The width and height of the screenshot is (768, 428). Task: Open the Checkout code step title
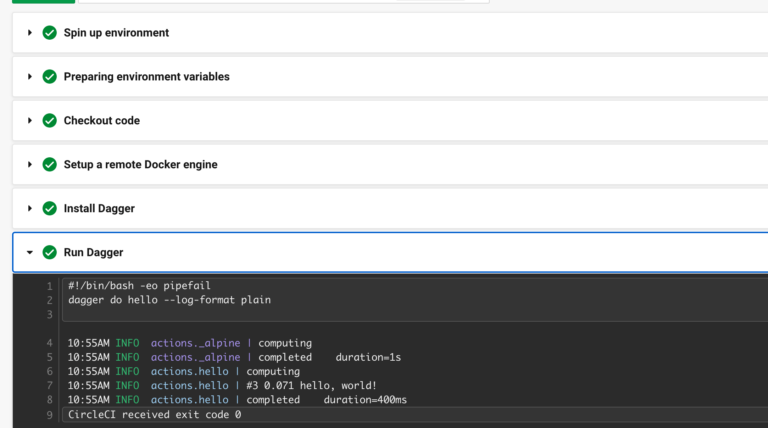(101, 121)
